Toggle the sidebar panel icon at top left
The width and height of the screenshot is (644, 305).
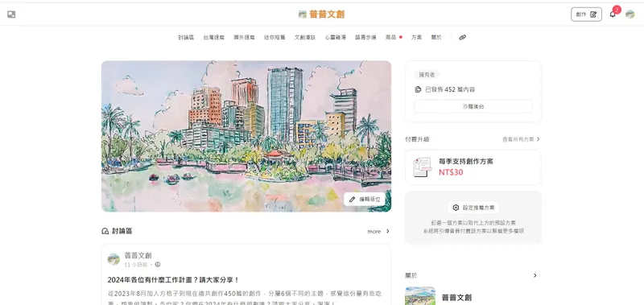11,14
